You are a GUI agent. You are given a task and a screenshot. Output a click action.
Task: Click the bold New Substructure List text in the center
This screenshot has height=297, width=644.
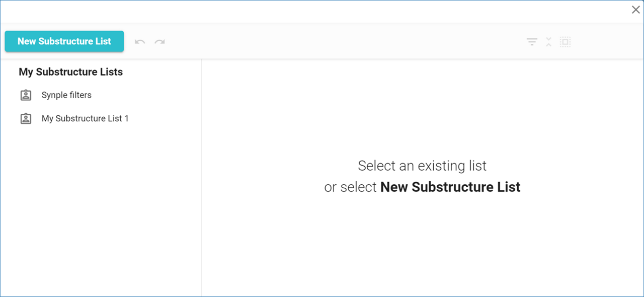[450, 187]
